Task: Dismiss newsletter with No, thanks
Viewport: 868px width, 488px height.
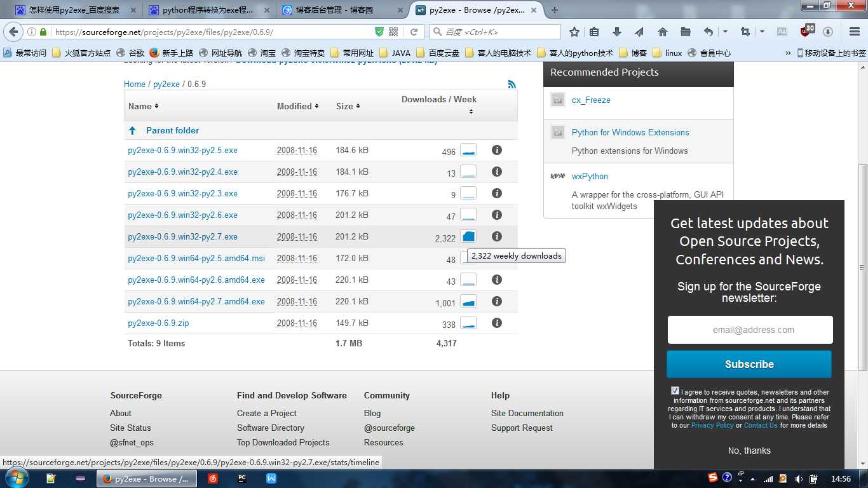Action: click(749, 451)
